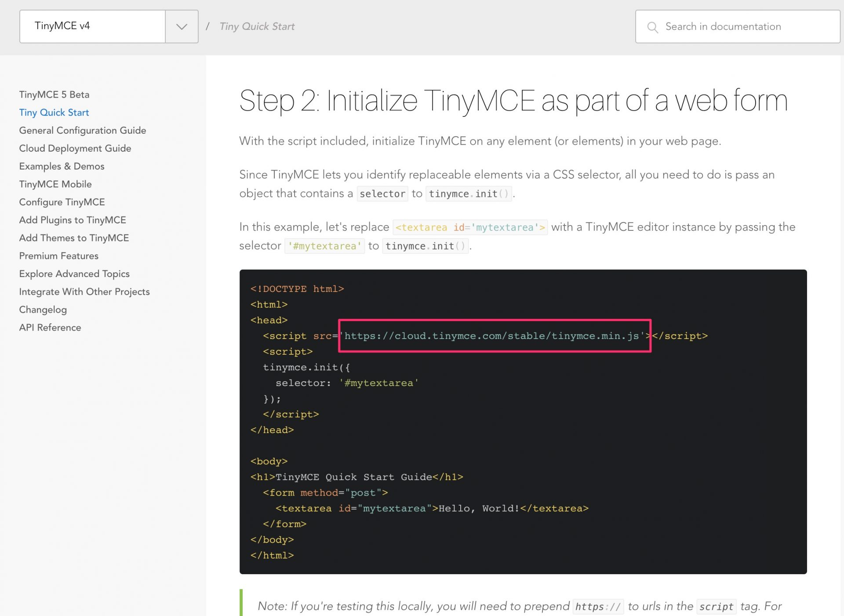
Task: Open the General Configuration Guide
Action: click(x=82, y=130)
